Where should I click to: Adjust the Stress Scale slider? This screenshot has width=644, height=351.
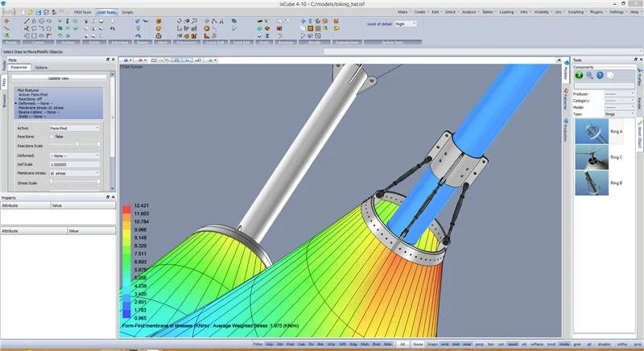tap(75, 182)
